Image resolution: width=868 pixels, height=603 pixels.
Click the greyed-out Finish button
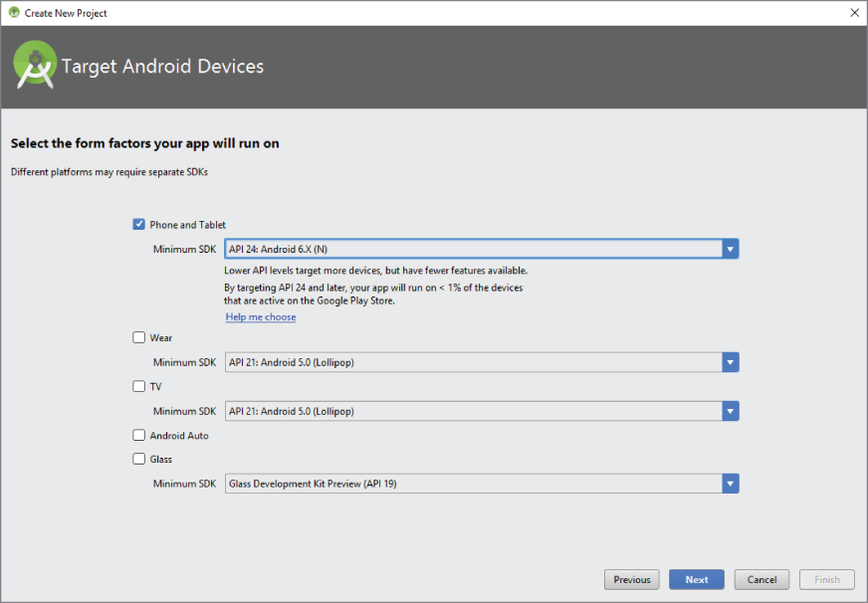(x=827, y=580)
